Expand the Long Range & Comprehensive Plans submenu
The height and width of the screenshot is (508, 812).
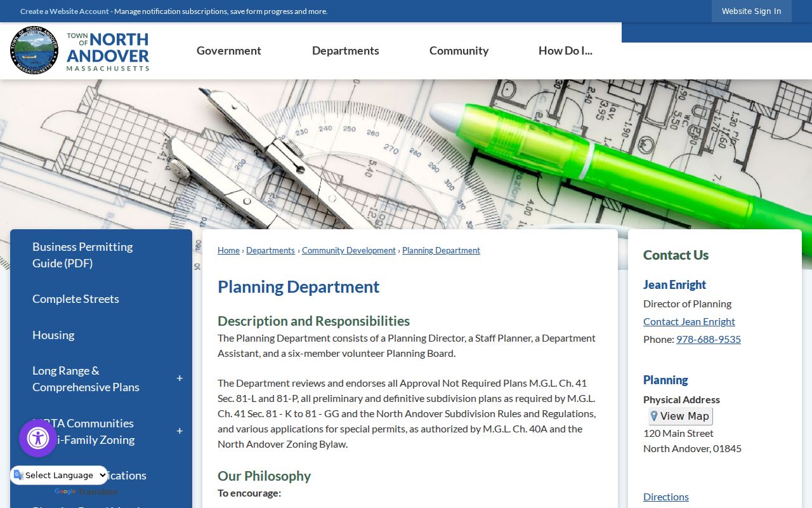click(x=180, y=378)
